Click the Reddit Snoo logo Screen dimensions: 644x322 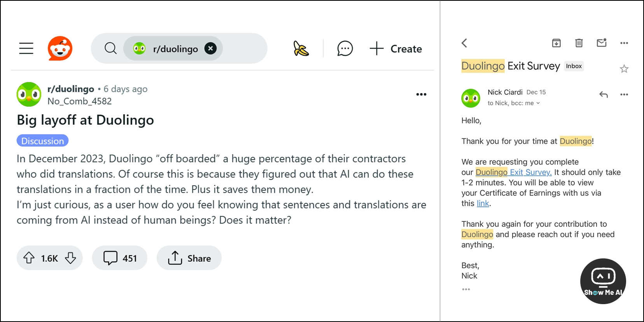point(60,48)
